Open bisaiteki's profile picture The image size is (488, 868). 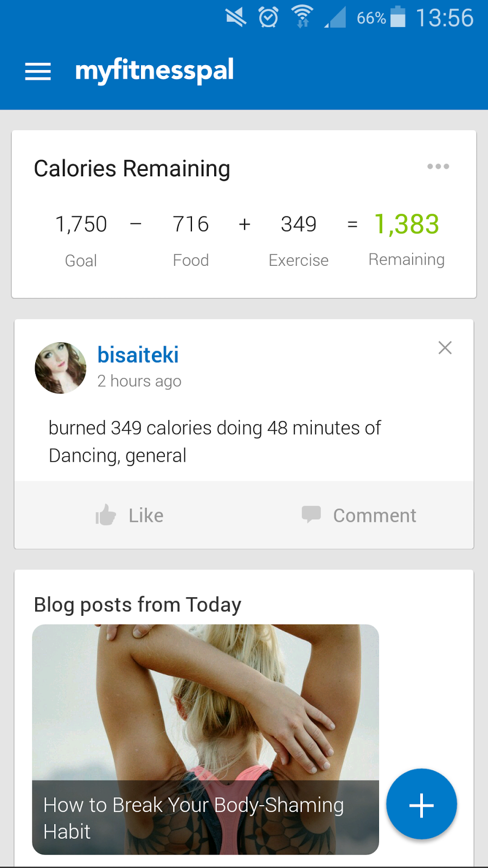coord(60,368)
